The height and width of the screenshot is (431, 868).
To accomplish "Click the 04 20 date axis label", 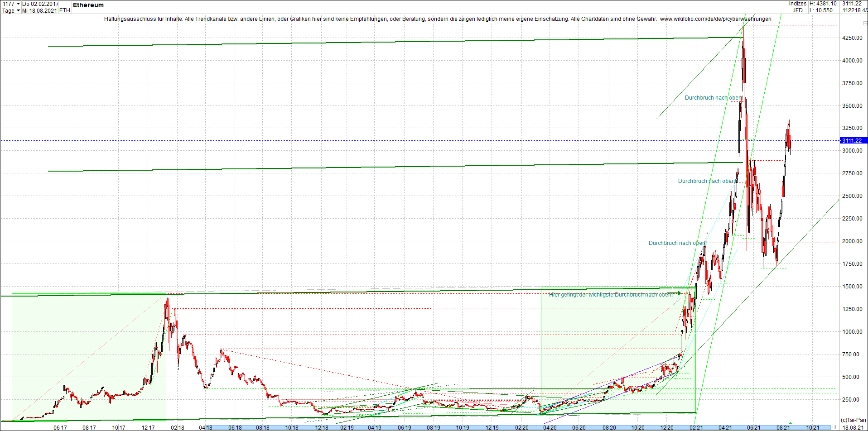I will [550, 428].
